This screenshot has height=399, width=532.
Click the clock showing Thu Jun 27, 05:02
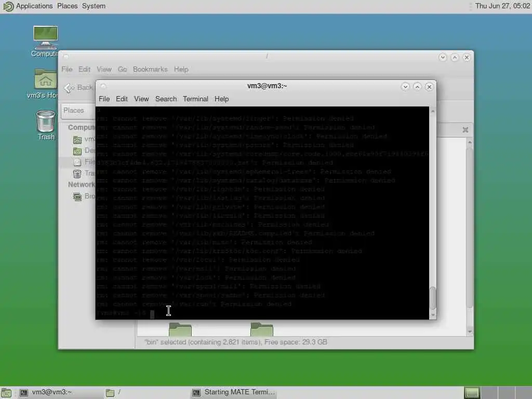click(x=502, y=6)
